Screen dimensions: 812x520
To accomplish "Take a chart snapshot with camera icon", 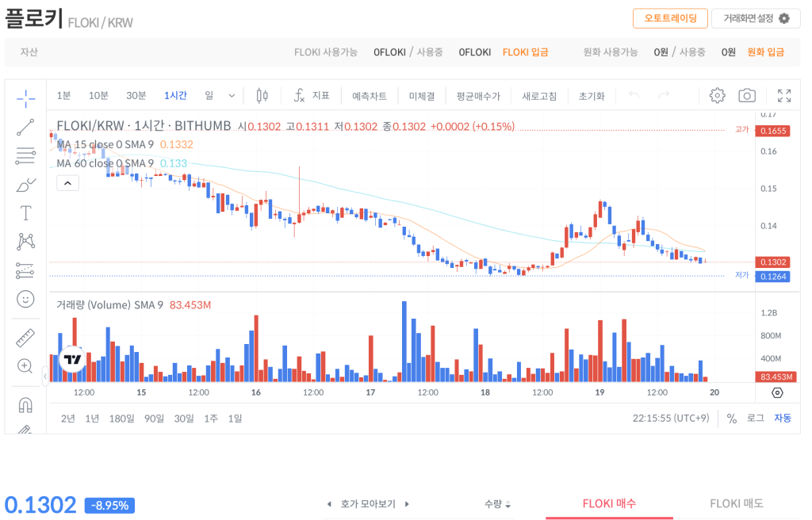I will coord(746,96).
